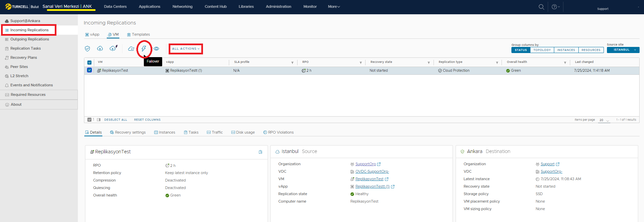Open the Data Centers menu
This screenshot has height=222, width=644.
(x=115, y=6)
